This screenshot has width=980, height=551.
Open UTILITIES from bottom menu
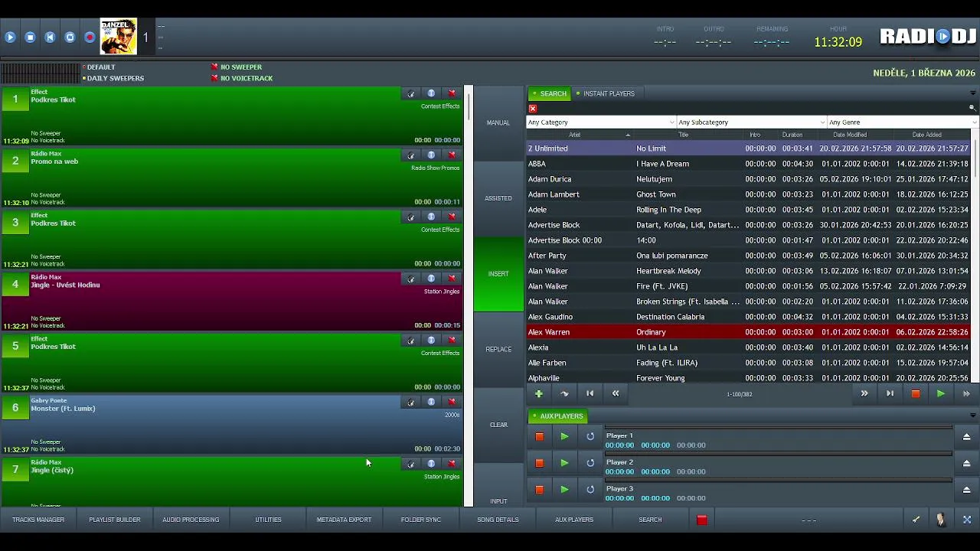[x=268, y=520]
